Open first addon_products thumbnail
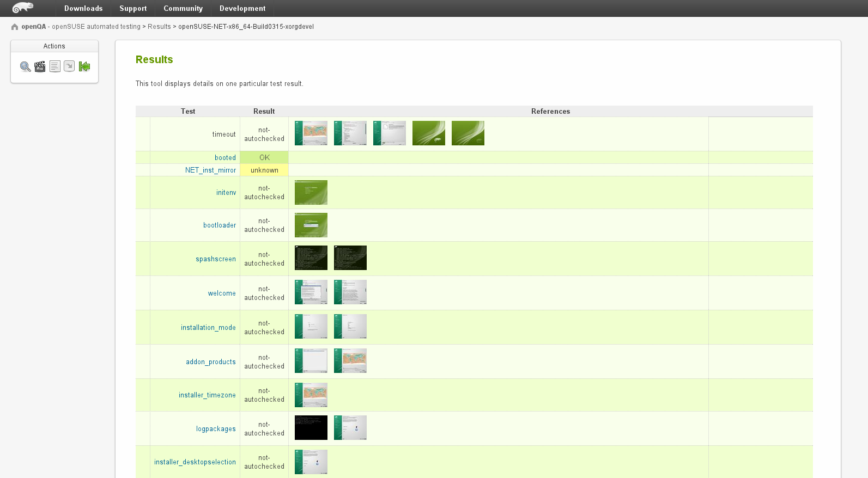The height and width of the screenshot is (478, 868). tap(311, 361)
